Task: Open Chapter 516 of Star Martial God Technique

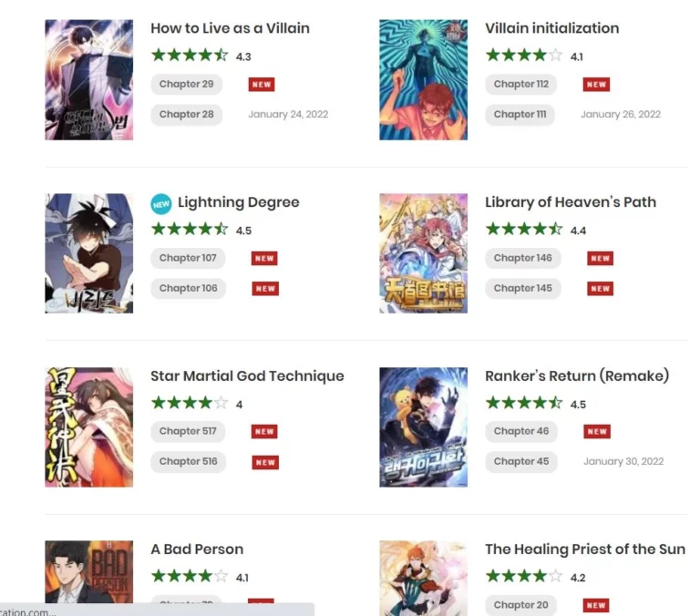Action: [x=188, y=462]
